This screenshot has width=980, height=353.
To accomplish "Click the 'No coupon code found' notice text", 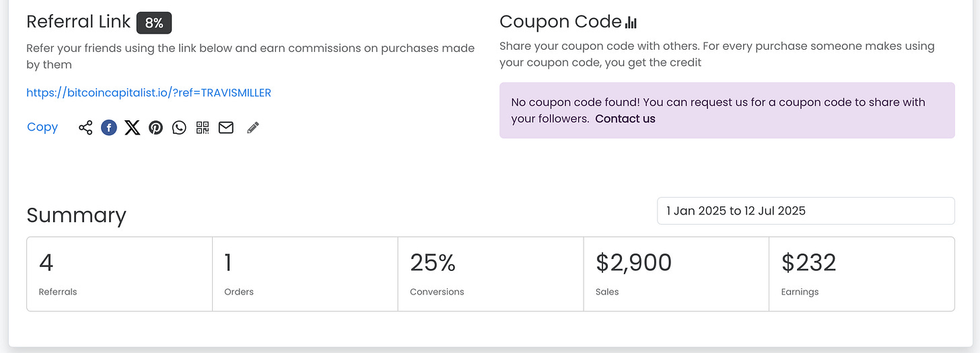I will tap(717, 103).
